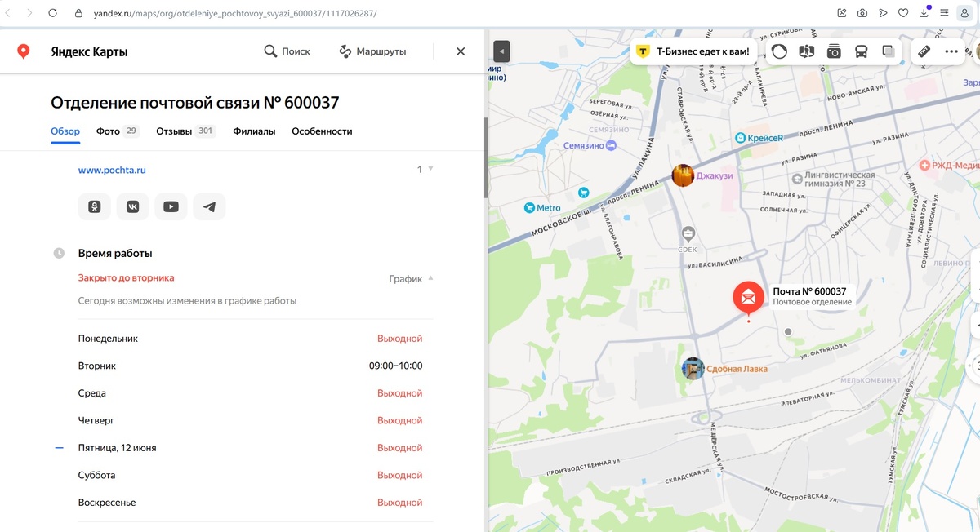This screenshot has height=532, width=980.
Task: Click the Джакузи place marker
Action: click(683, 175)
